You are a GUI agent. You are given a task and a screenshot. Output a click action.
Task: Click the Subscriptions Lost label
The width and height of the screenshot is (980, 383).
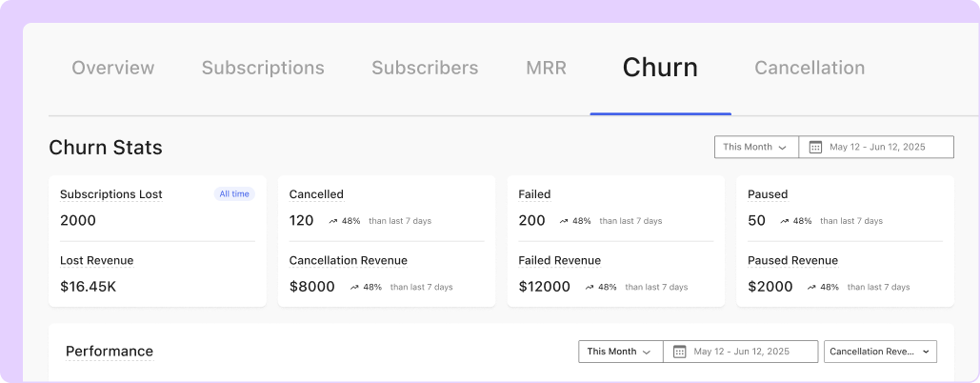pos(111,194)
